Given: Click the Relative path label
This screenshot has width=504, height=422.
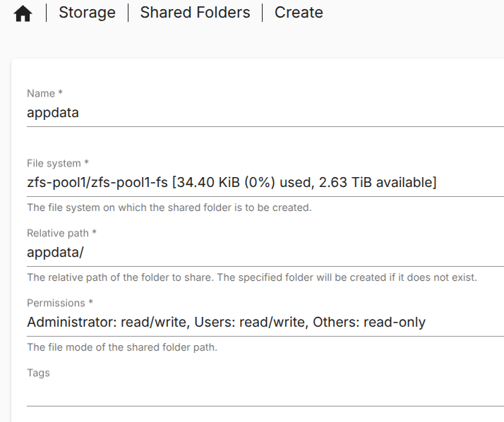Looking at the screenshot, I should click(61, 233).
